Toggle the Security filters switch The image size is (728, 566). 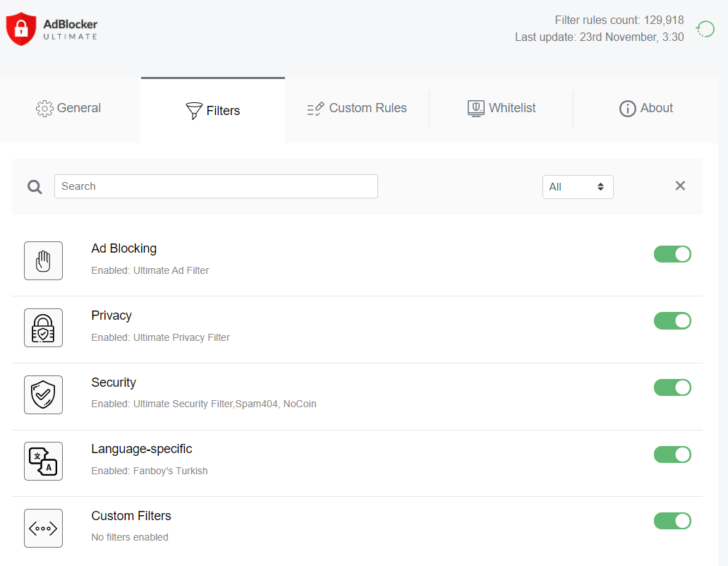(x=672, y=387)
